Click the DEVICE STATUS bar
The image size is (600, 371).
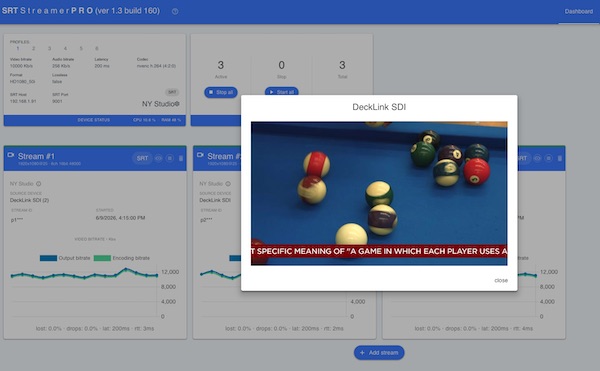coord(95,120)
